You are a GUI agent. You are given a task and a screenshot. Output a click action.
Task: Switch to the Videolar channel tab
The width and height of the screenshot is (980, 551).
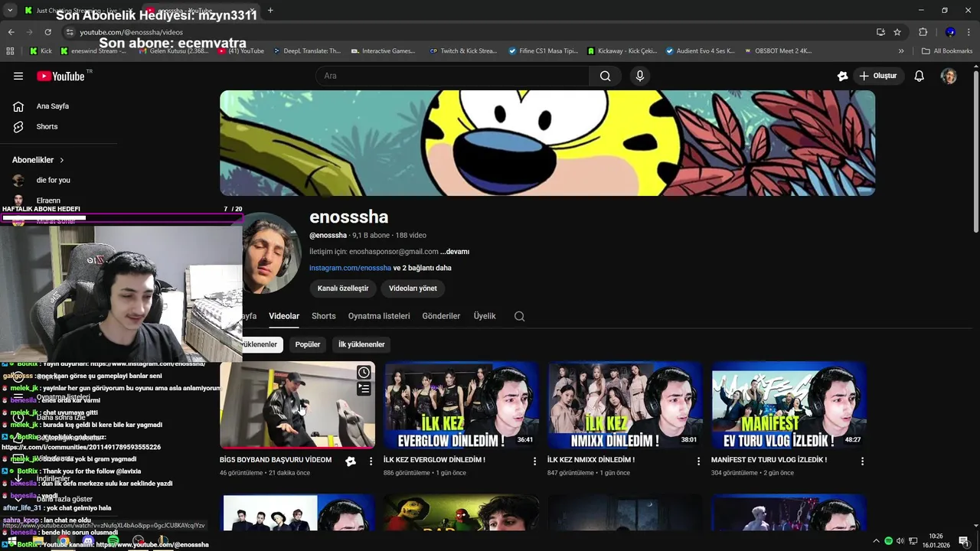point(284,316)
